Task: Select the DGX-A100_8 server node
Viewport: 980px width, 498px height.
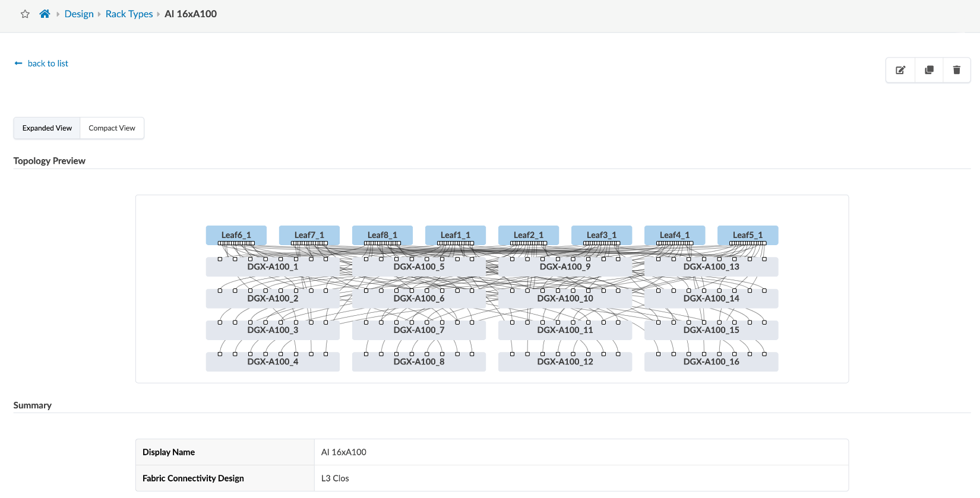Action: click(419, 361)
